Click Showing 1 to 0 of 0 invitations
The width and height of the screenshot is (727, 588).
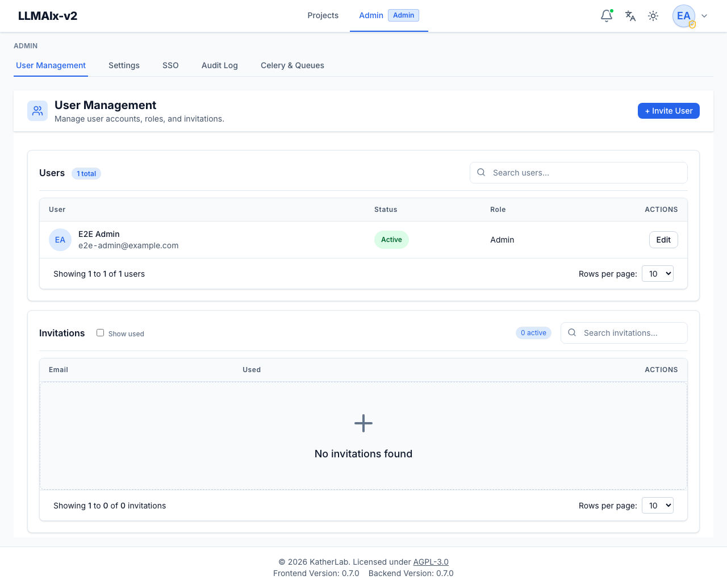(x=110, y=506)
